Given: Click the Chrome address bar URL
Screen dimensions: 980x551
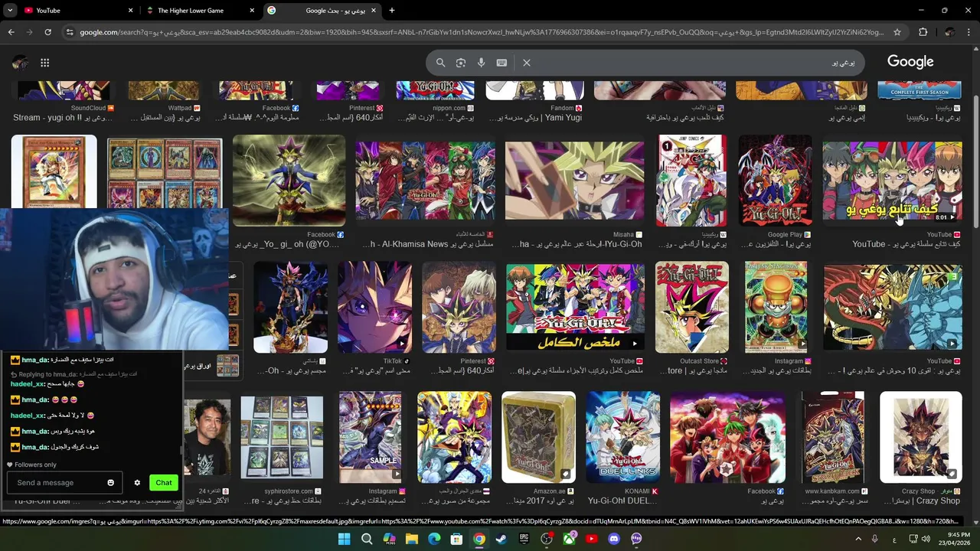Looking at the screenshot, I should tap(482, 32).
